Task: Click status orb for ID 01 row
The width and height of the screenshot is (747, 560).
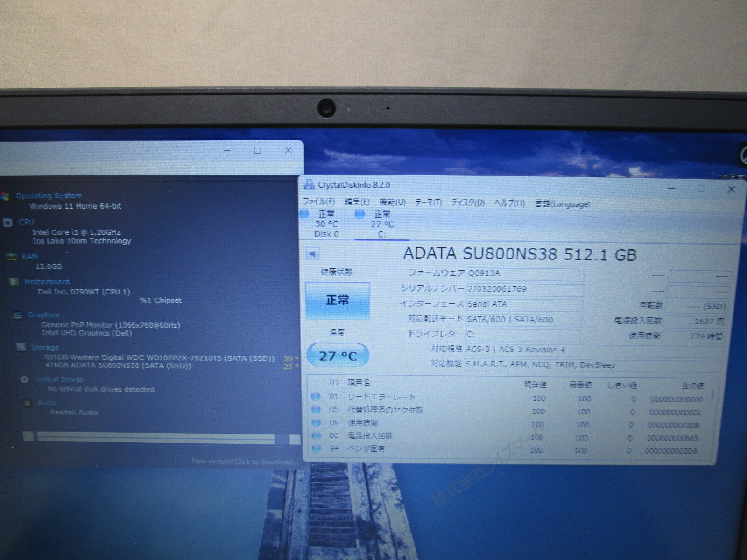Action: pyautogui.click(x=316, y=397)
